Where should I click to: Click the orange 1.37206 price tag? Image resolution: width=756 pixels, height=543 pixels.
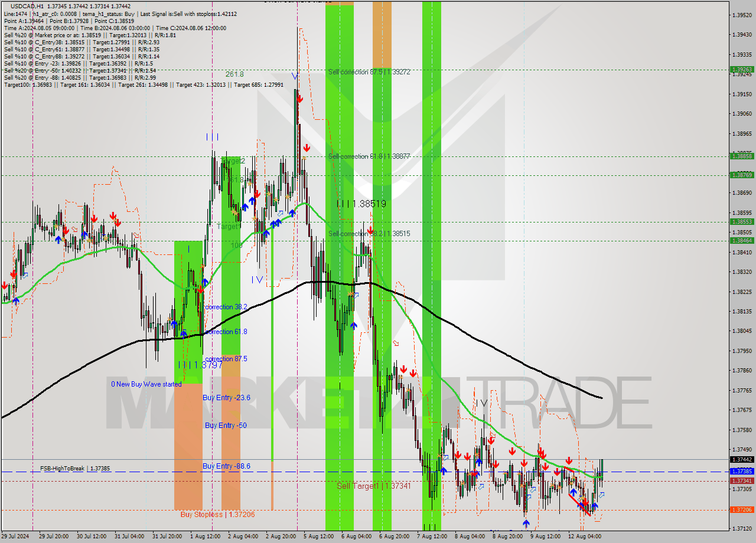tap(742, 509)
